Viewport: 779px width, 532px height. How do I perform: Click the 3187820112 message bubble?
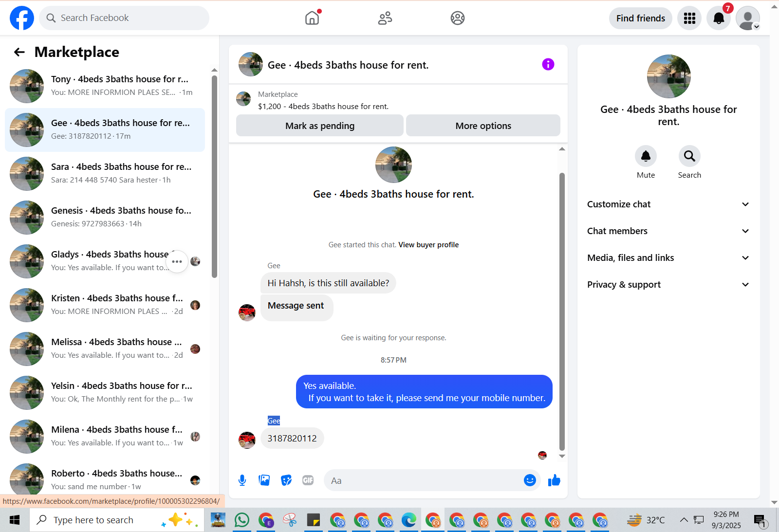[x=292, y=439]
